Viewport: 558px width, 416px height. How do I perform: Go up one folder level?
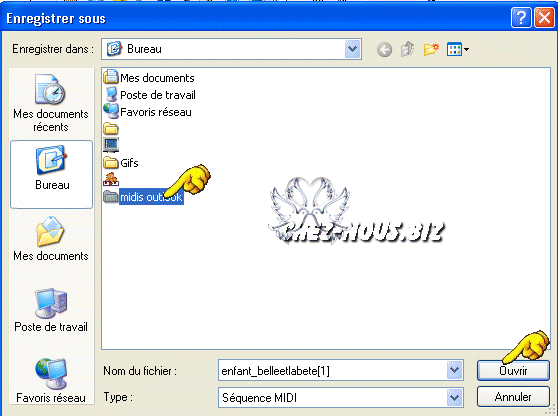pyautogui.click(x=407, y=49)
